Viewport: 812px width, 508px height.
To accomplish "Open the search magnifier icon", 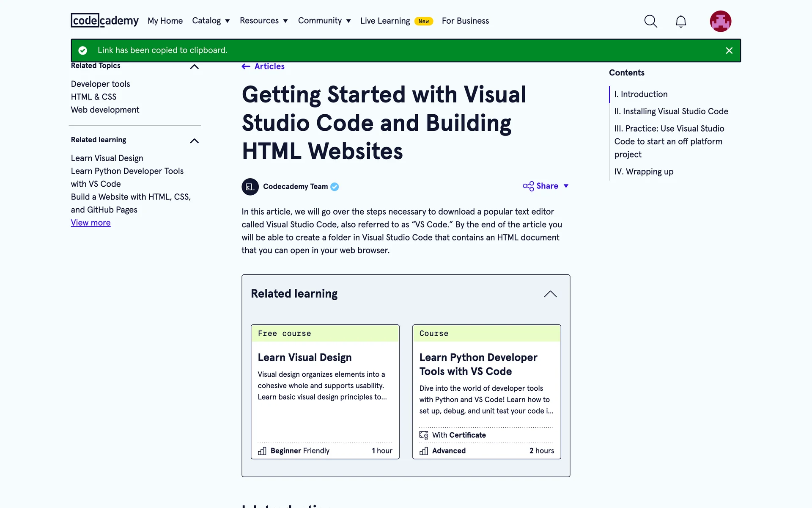I will click(x=650, y=21).
